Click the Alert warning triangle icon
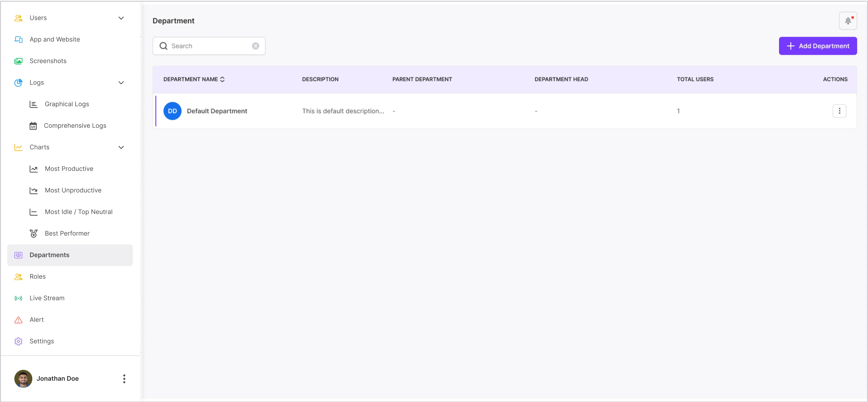The image size is (868, 402). (18, 320)
